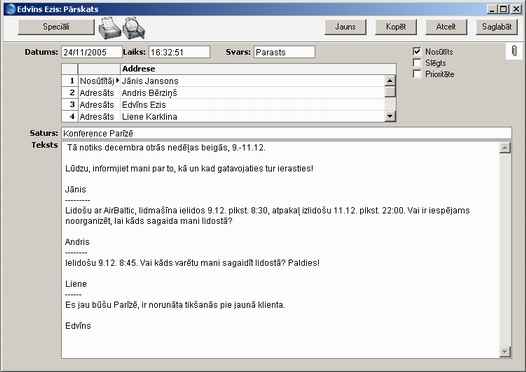Click the Datums field 24/11/2005
The image size is (526, 372).
pos(92,52)
